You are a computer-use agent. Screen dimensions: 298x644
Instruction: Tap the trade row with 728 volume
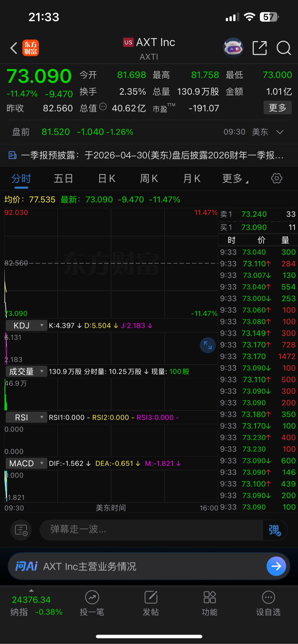[258, 345]
